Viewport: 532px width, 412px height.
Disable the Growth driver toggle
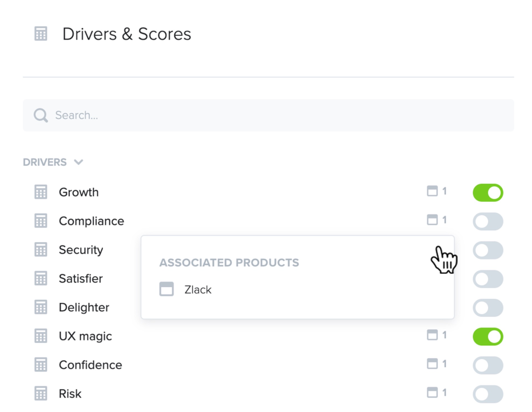click(x=488, y=193)
